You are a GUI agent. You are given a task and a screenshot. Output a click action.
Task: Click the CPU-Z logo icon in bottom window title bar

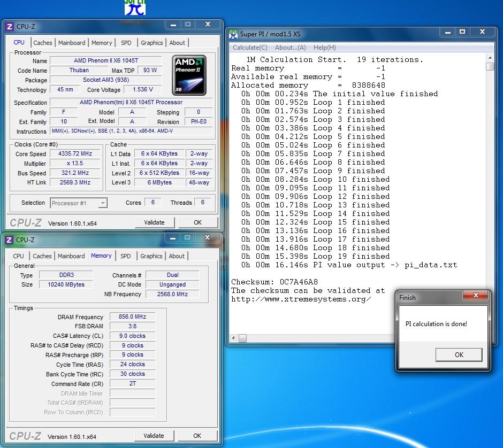click(9, 240)
